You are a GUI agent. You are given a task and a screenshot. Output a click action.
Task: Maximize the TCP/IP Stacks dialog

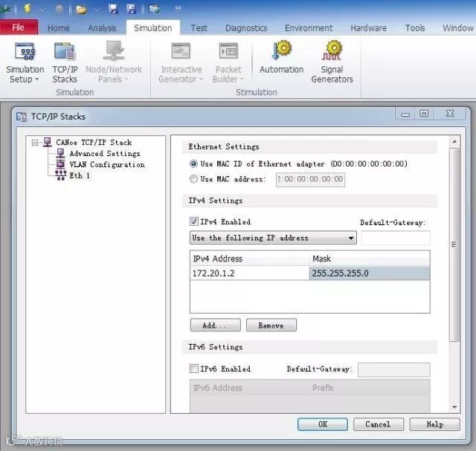click(424, 114)
